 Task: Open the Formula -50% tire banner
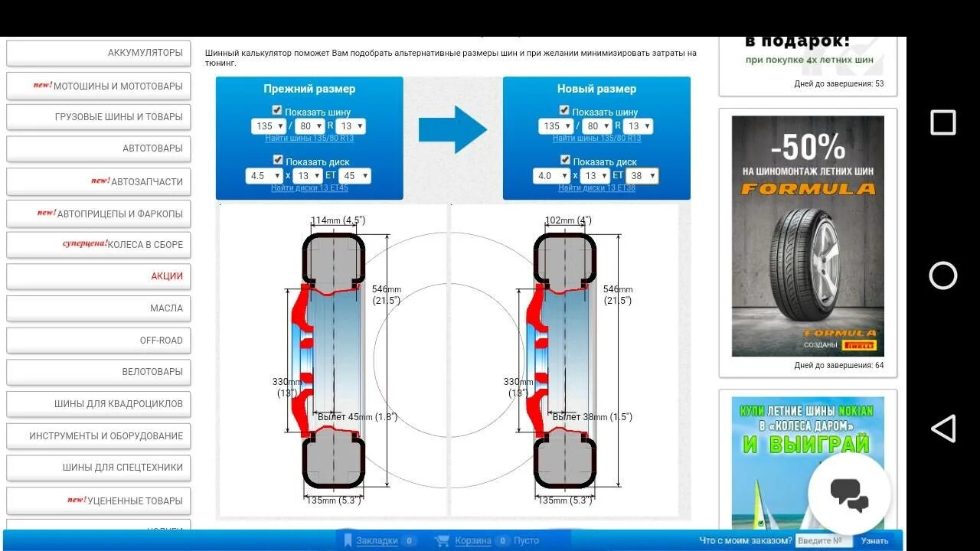coord(808,236)
